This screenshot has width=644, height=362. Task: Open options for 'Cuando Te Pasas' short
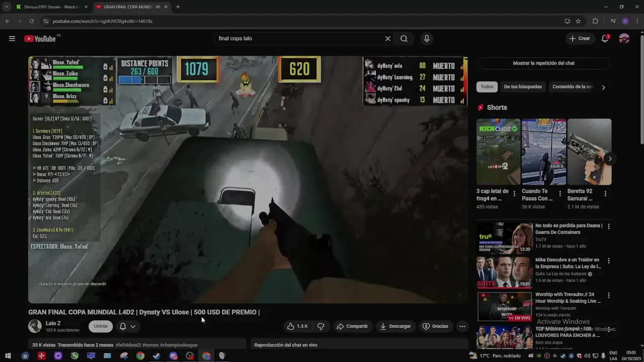(x=560, y=194)
